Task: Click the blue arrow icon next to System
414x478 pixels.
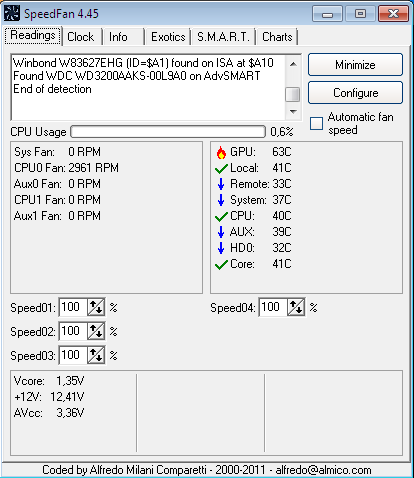Action: (221, 200)
